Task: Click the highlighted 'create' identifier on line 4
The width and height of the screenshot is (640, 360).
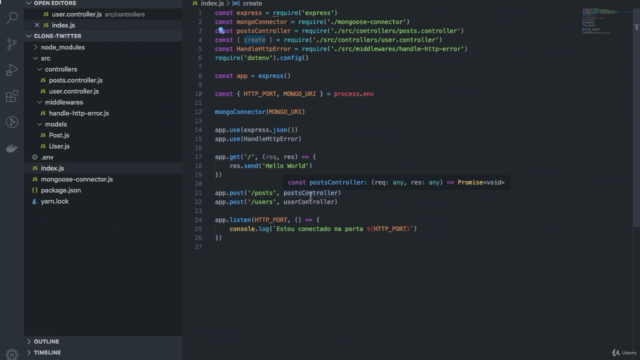Action: click(255, 40)
